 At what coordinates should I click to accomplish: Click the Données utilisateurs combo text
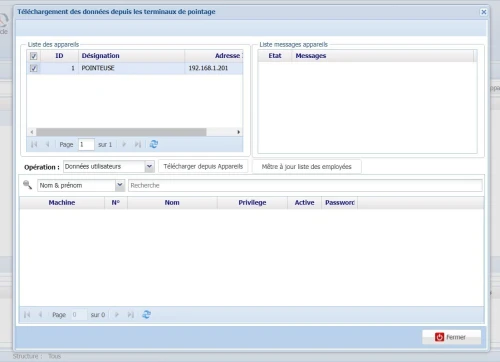[104, 166]
